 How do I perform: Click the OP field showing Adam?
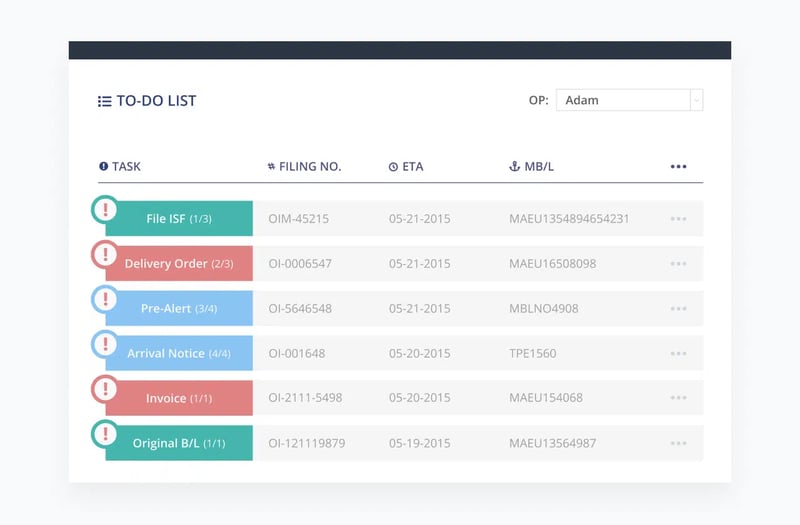(622, 100)
